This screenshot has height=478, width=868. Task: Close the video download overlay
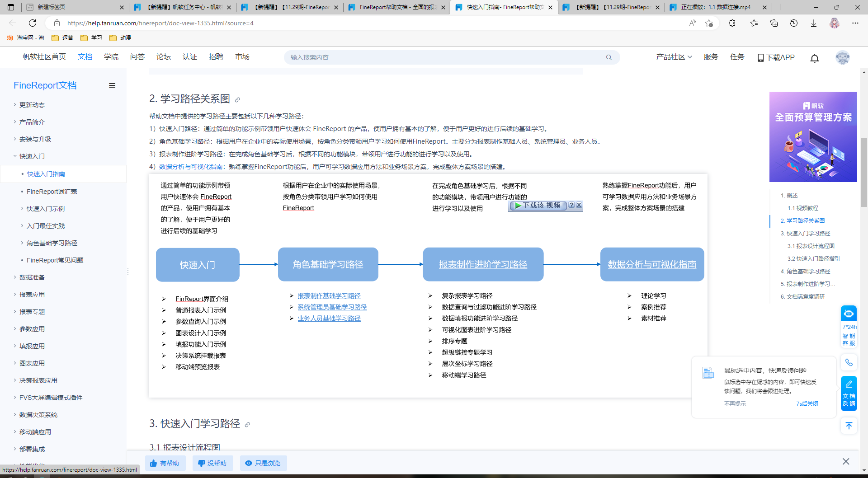[579, 205]
